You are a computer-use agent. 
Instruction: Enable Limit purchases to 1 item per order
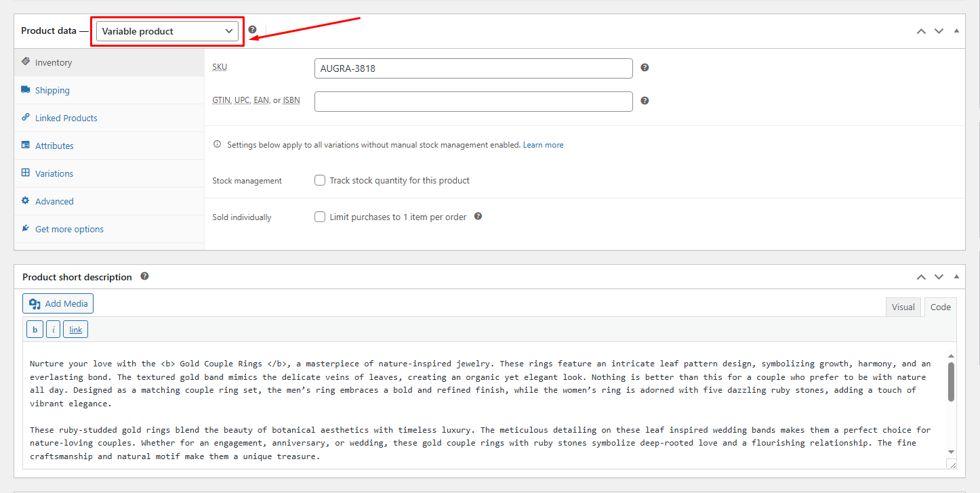pos(320,217)
